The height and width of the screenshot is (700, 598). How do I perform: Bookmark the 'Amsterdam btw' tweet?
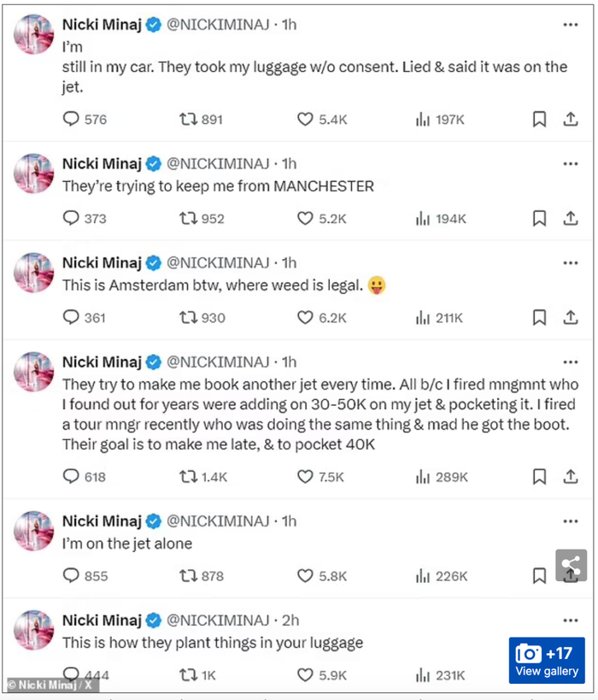point(539,318)
